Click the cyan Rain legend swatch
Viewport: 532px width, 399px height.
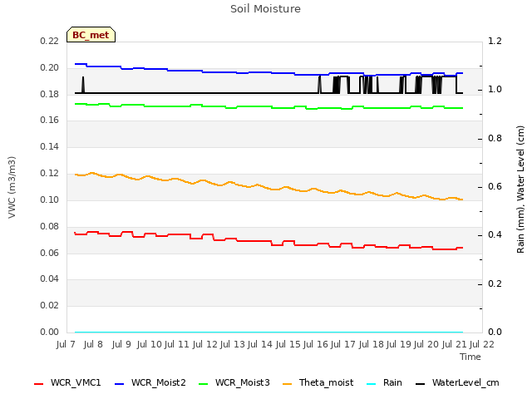coord(372,384)
